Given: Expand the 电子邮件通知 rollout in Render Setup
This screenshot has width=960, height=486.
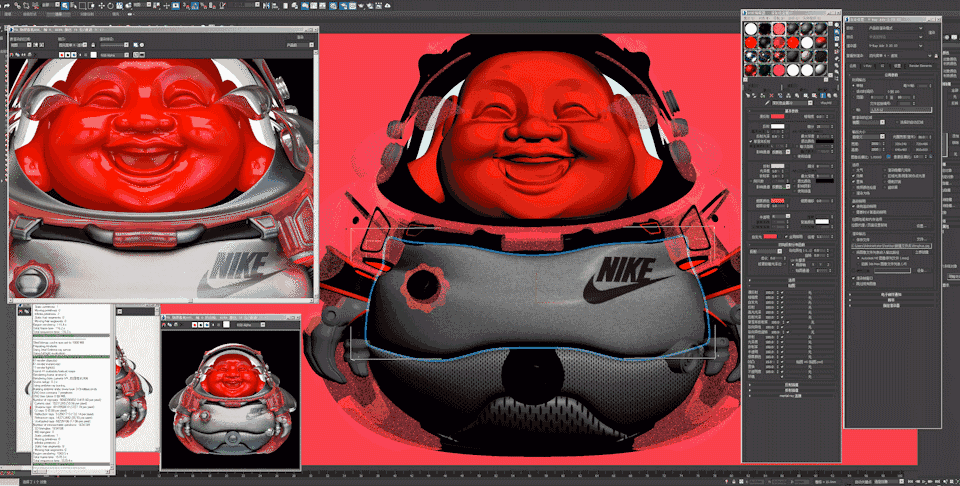Looking at the screenshot, I should click(892, 294).
